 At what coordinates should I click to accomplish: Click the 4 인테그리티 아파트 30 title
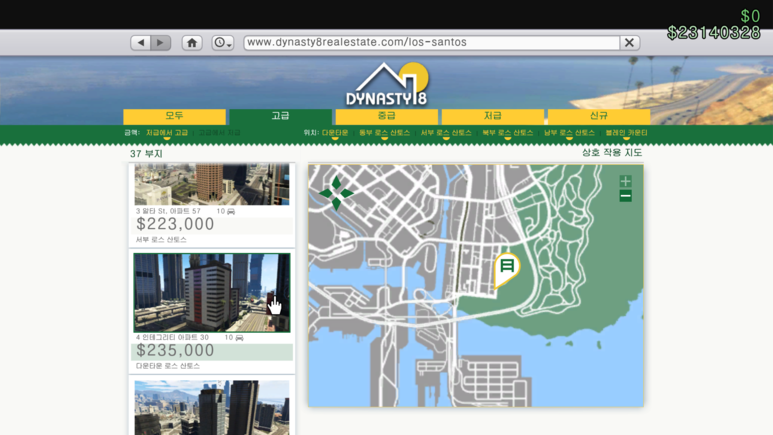(172, 338)
